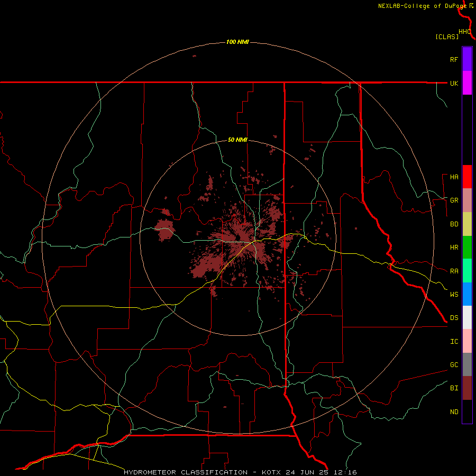This screenshot has width=476, height=476.
Task: Click the light pink IC color swatch
Action: click(x=467, y=341)
